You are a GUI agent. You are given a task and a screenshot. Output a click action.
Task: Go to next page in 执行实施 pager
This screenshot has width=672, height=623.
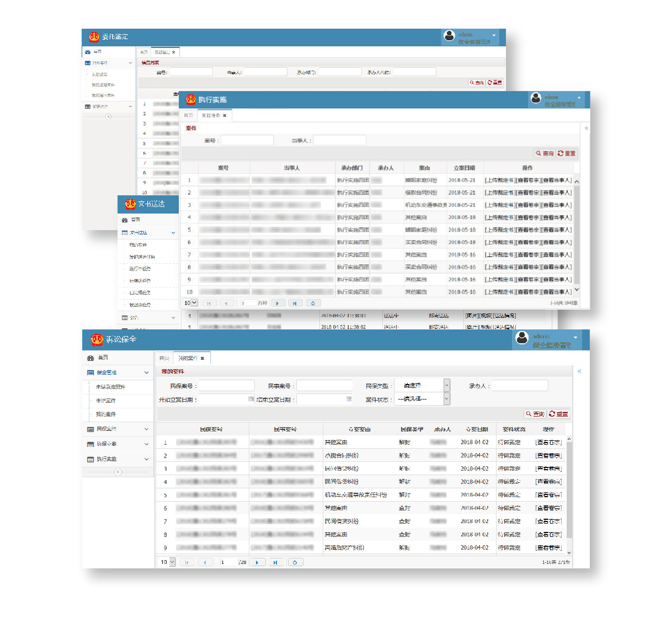point(278,303)
